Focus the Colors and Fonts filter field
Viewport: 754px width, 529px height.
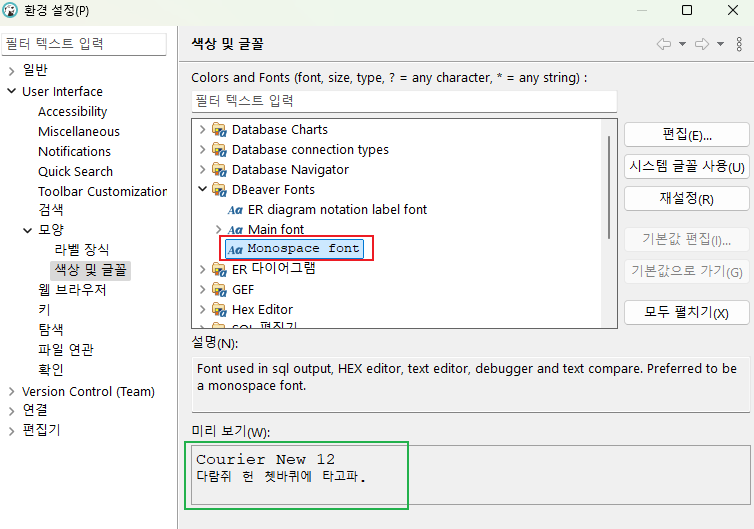(404, 101)
